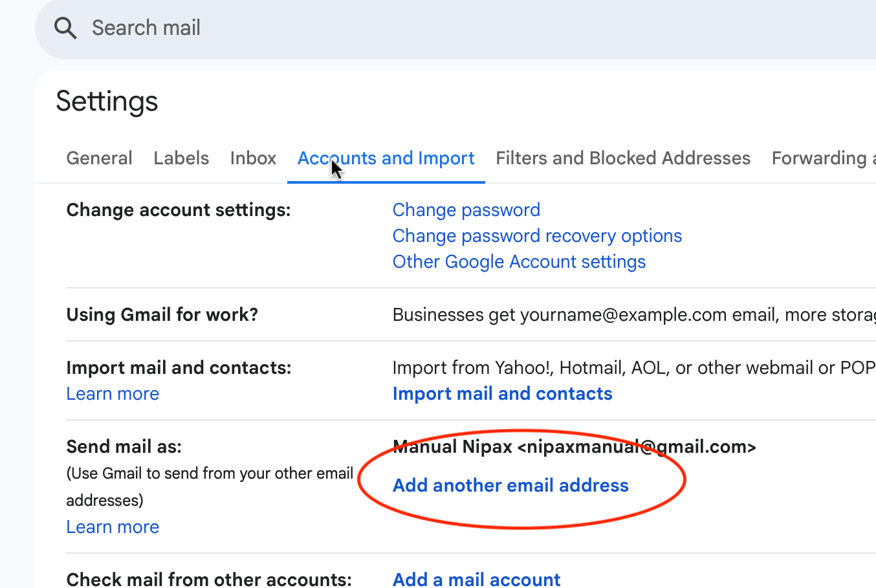Viewport: 876px width, 588px height.
Task: Go to the Inbox settings tab
Action: [x=253, y=158]
